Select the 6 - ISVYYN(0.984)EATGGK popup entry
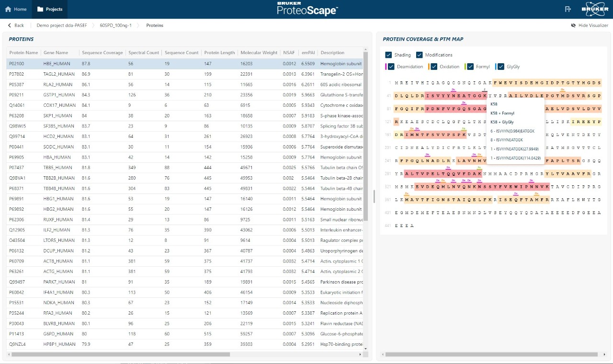The height and width of the screenshot is (364, 613). [x=512, y=131]
